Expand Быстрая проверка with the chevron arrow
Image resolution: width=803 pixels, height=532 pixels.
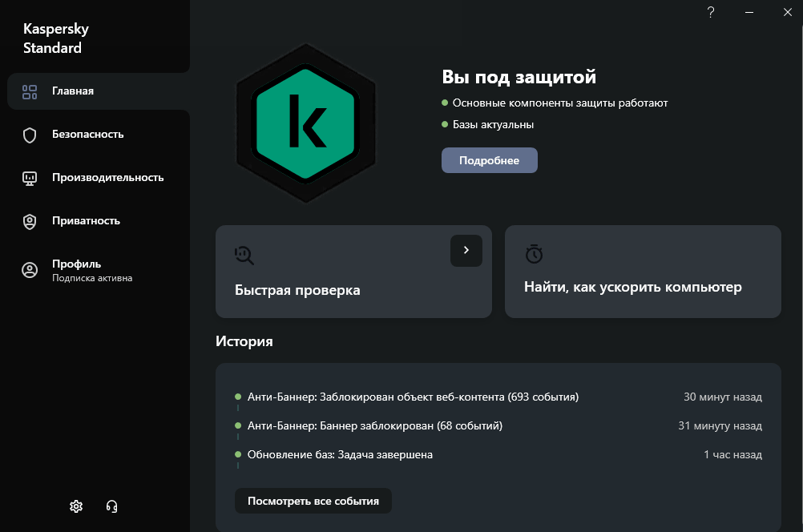(466, 251)
